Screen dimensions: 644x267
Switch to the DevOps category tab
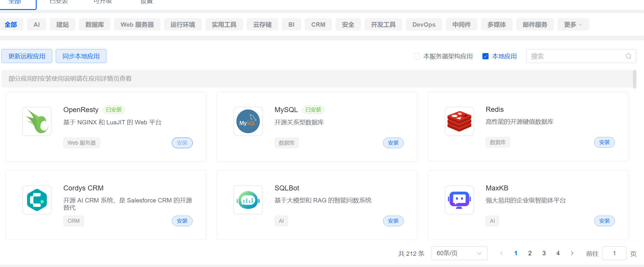tap(424, 24)
